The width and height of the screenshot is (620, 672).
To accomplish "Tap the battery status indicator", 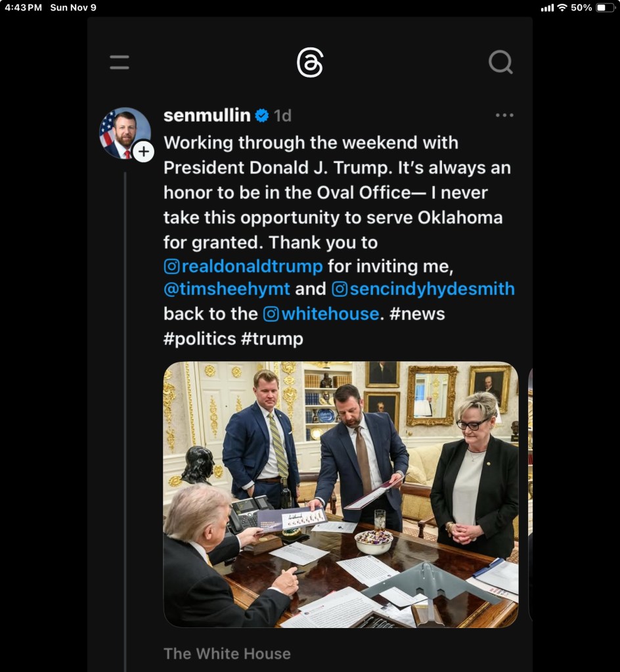I will (x=606, y=7).
